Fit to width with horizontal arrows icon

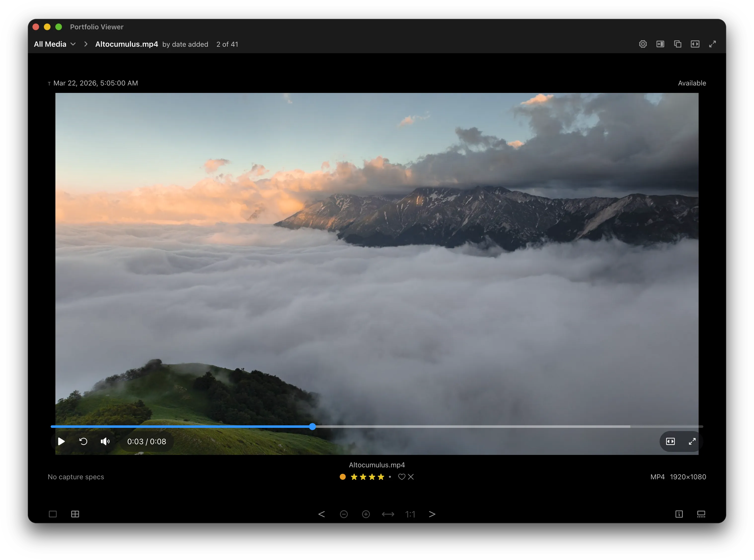pos(388,514)
